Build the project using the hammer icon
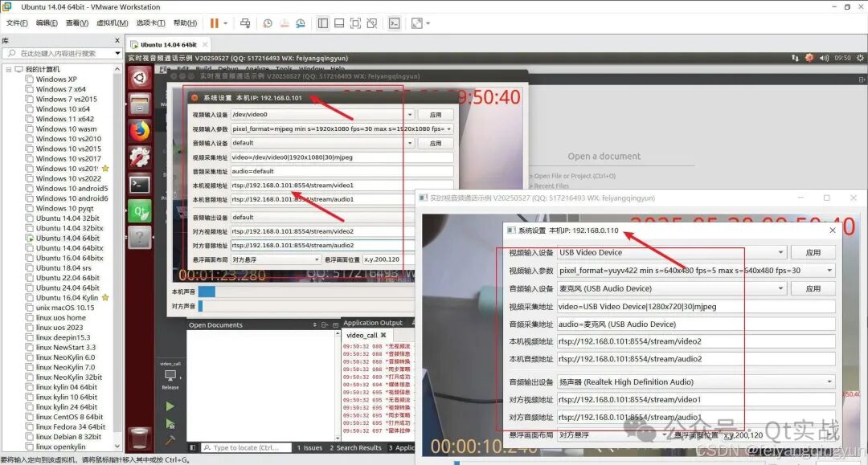This screenshot has width=868, height=465. pyautogui.click(x=170, y=441)
